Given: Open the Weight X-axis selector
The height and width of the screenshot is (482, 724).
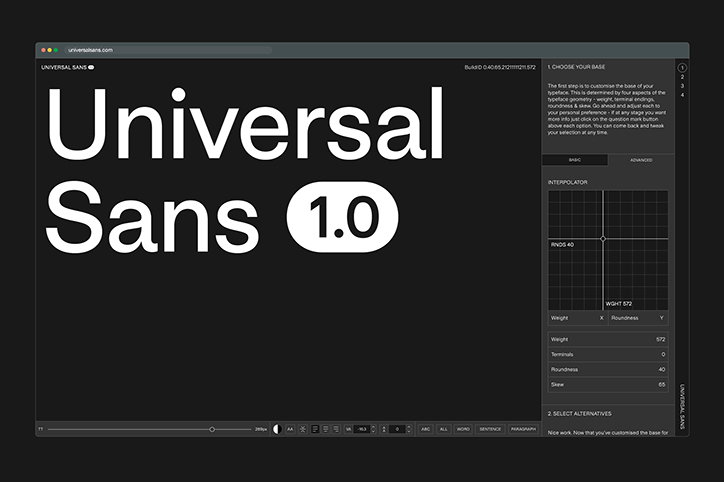Looking at the screenshot, I should click(x=578, y=318).
